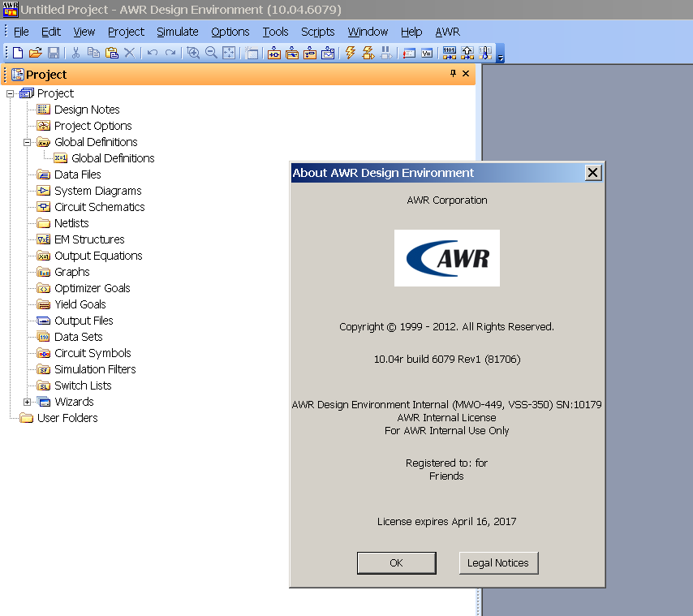This screenshot has height=616, width=693.
Task: Open the Project menu
Action: (126, 32)
